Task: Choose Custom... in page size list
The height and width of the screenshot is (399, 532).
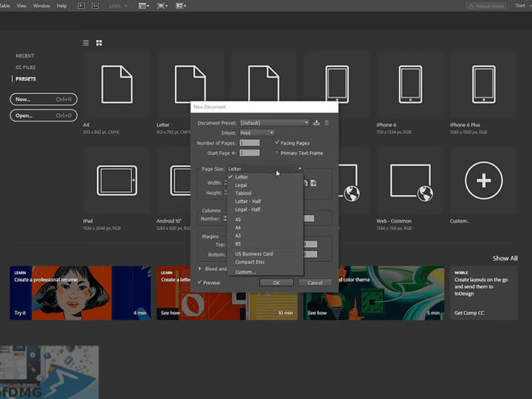Action: (x=265, y=272)
